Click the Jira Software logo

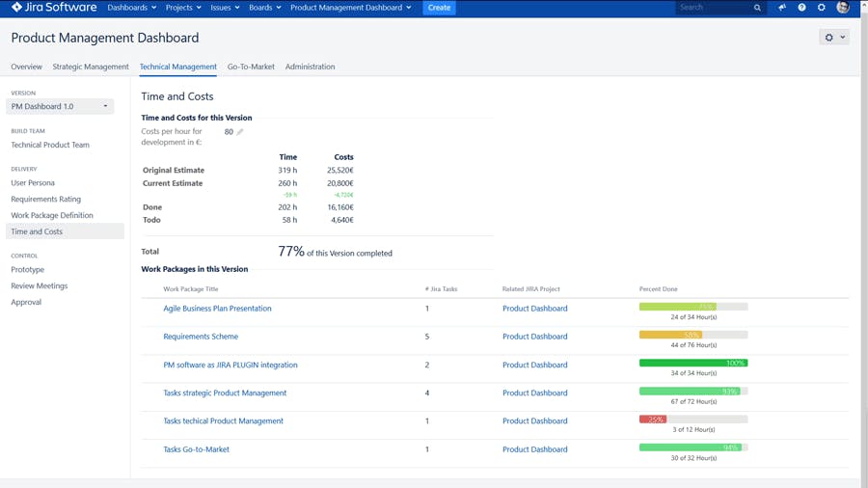click(x=54, y=8)
